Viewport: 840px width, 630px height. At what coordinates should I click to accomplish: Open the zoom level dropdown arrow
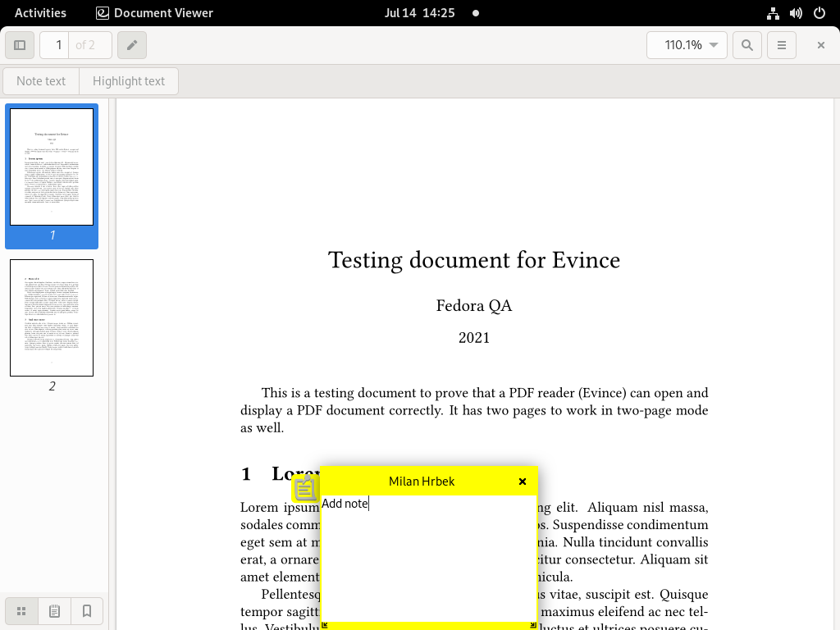(x=714, y=45)
